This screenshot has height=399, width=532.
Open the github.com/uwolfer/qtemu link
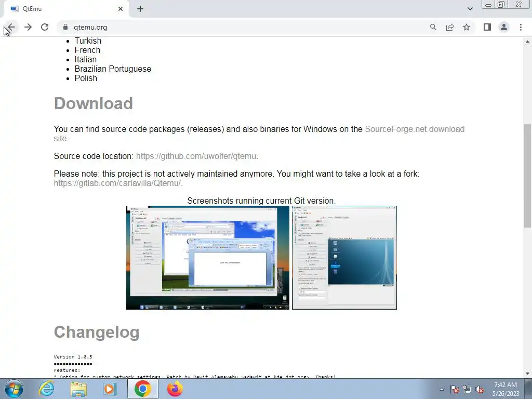point(196,156)
